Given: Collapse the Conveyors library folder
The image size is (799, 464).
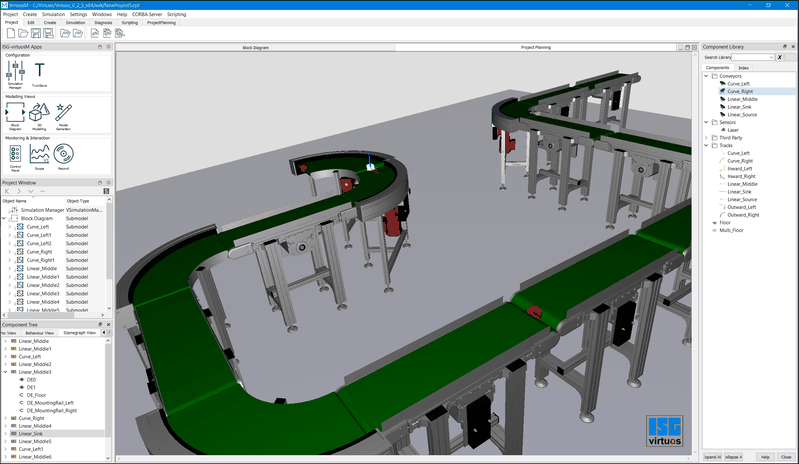Looking at the screenshot, I should 707,76.
